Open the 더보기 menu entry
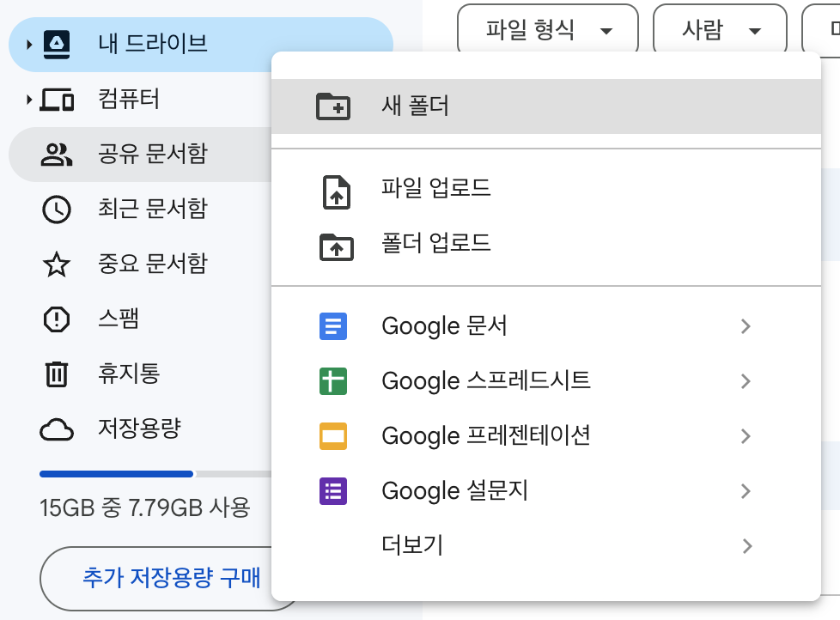 click(x=546, y=546)
